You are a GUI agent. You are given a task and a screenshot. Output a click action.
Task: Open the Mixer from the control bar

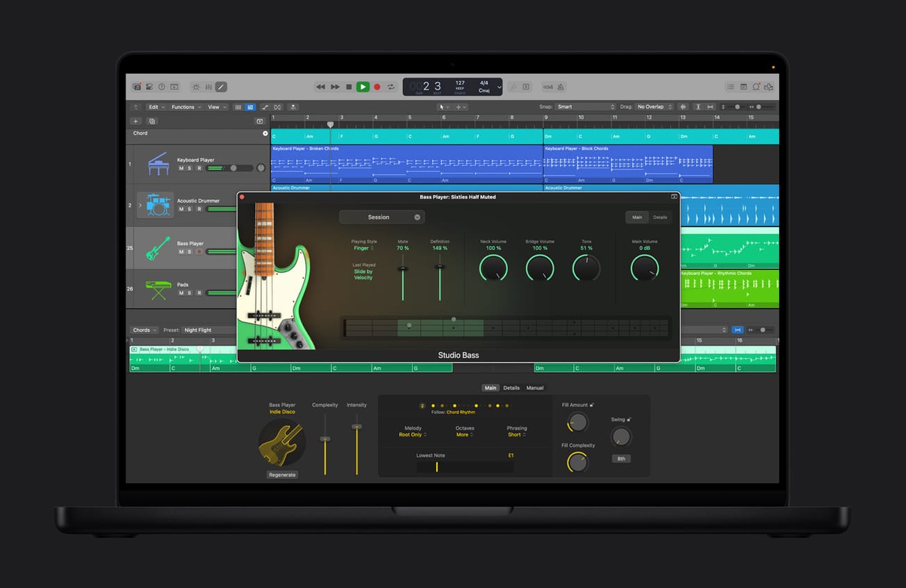click(208, 87)
